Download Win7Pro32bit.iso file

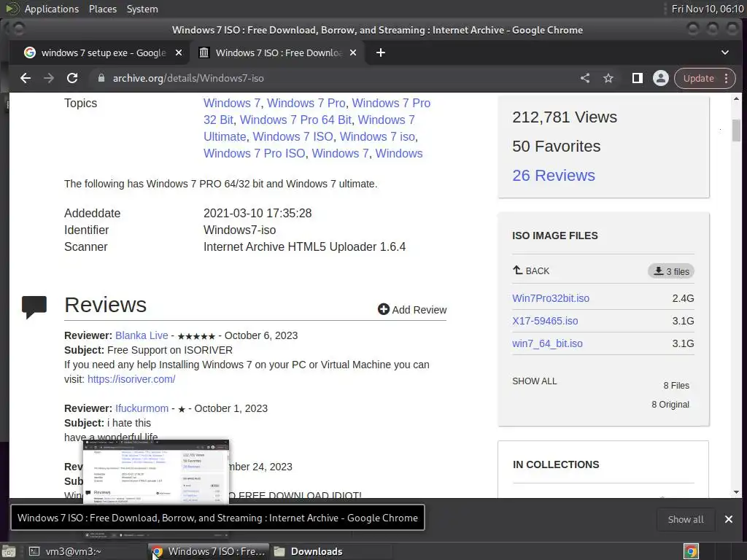pyautogui.click(x=551, y=298)
